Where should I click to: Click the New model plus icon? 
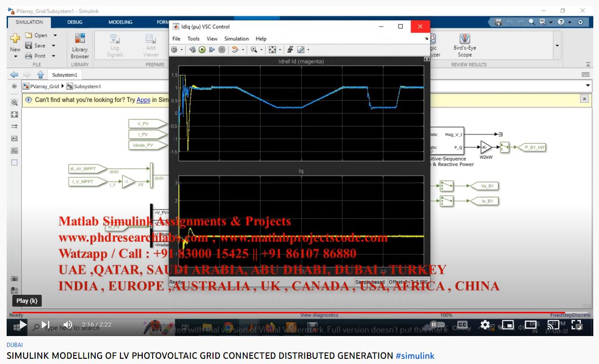(x=15, y=39)
